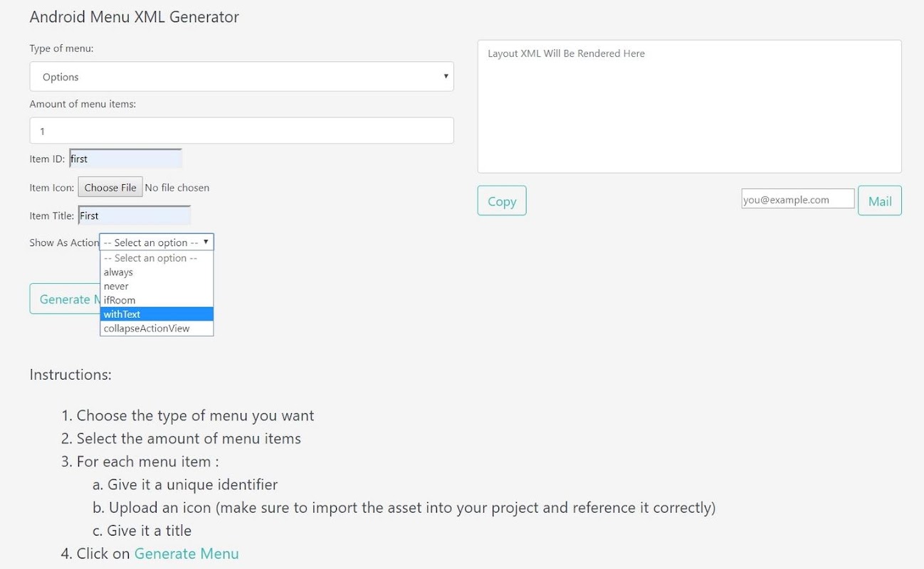Image resolution: width=924 pixels, height=569 pixels.
Task: Click the 'Give it a title' step
Action: 149,531
